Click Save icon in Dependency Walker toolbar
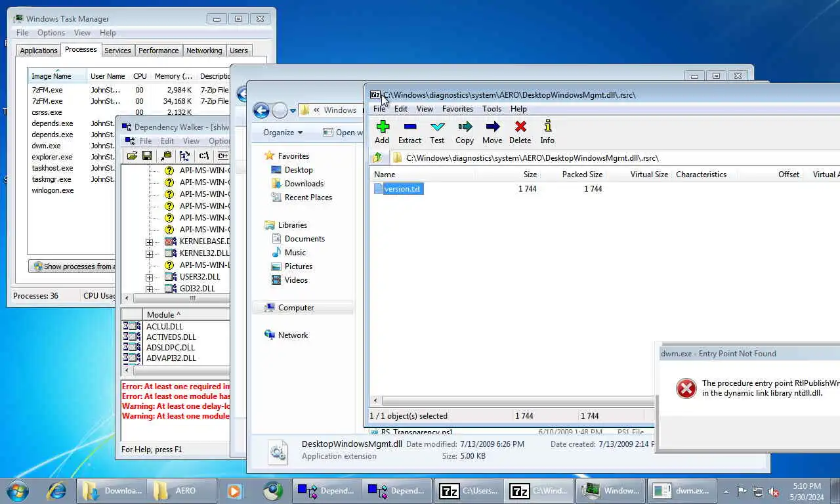 click(147, 156)
